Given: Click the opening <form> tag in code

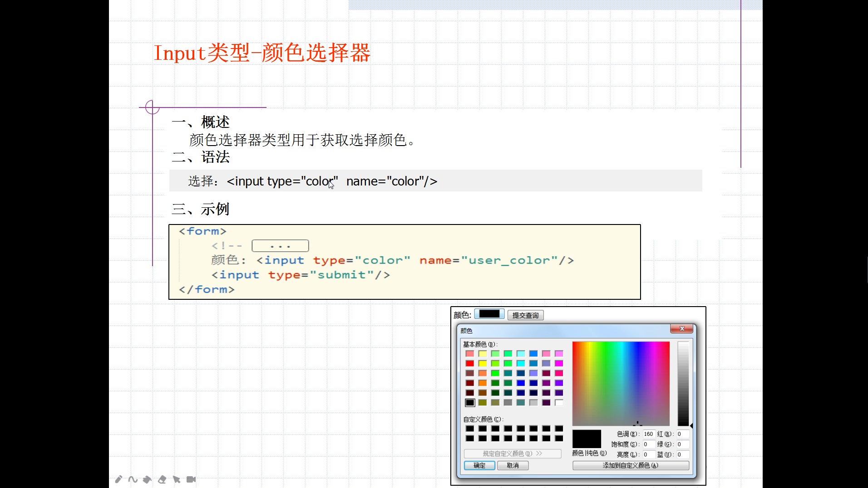Looking at the screenshot, I should point(202,231).
